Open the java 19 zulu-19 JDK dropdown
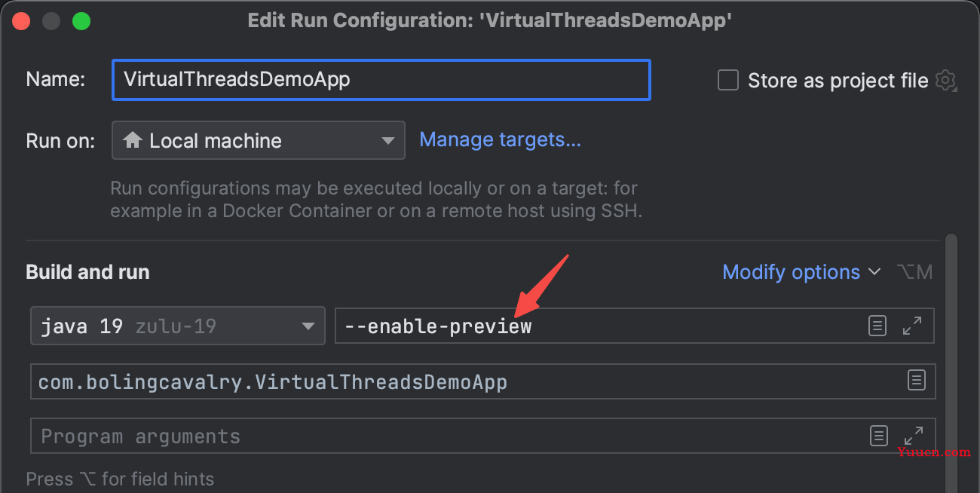The width and height of the screenshot is (980, 493). pos(178,326)
